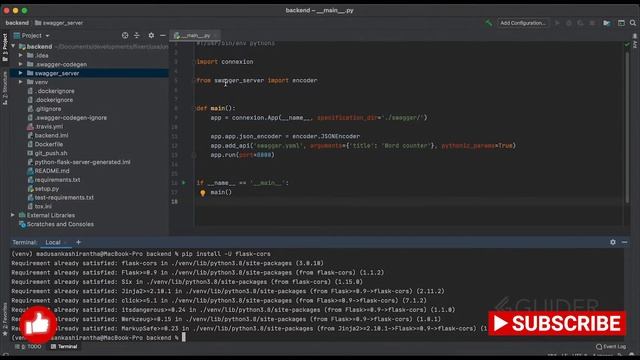The height and width of the screenshot is (360, 640).
Task: Click the Run arrow in the toolbar
Action: [x=557, y=23]
